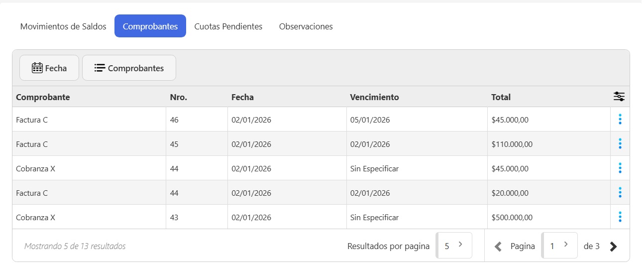Image resolution: width=644 pixels, height=263 pixels.
Task: Switch to Movimientos de Saldos tab
Action: pos(63,26)
